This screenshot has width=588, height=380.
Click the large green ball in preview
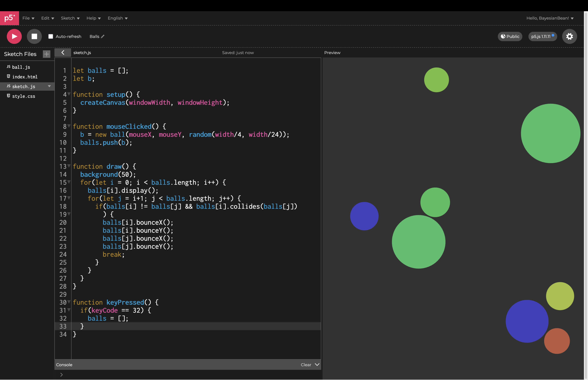tap(550, 133)
